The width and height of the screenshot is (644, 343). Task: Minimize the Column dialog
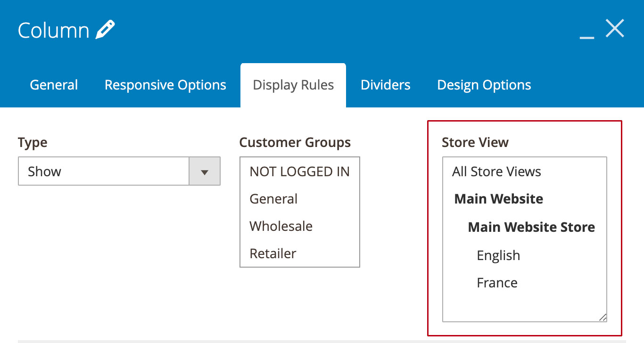tap(587, 37)
